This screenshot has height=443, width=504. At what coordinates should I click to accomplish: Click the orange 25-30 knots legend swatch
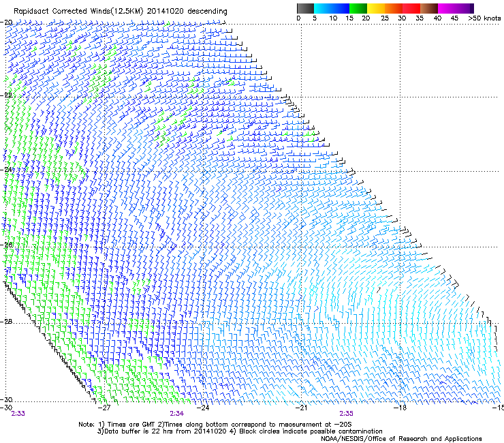pos(394,8)
